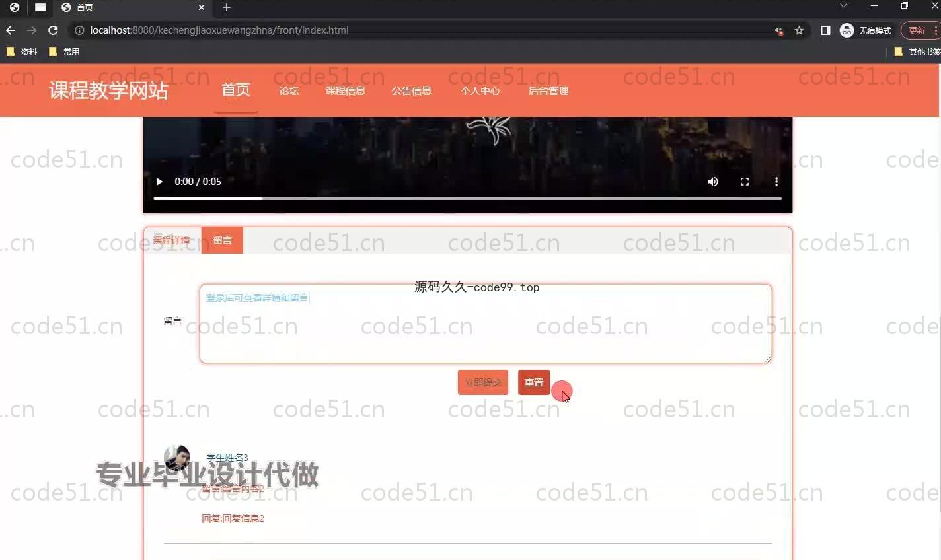Bookmark this page with the star icon
This screenshot has width=941, height=560.
pyautogui.click(x=799, y=30)
